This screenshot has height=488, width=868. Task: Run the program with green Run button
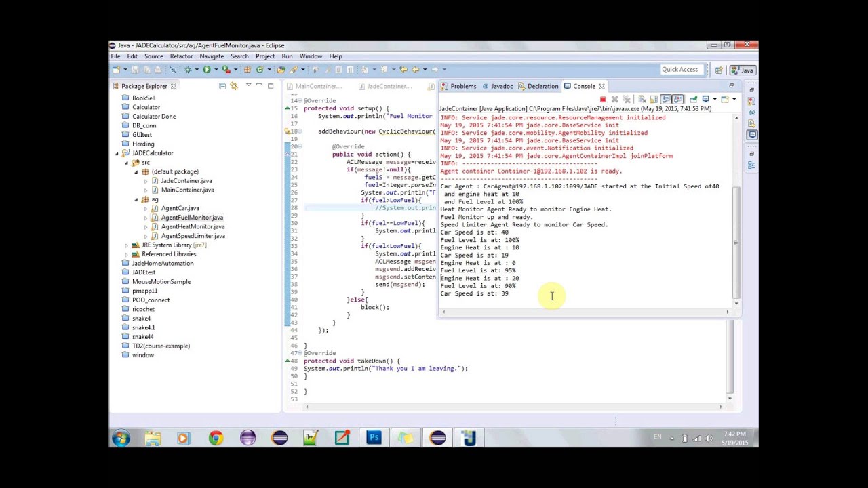(207, 69)
